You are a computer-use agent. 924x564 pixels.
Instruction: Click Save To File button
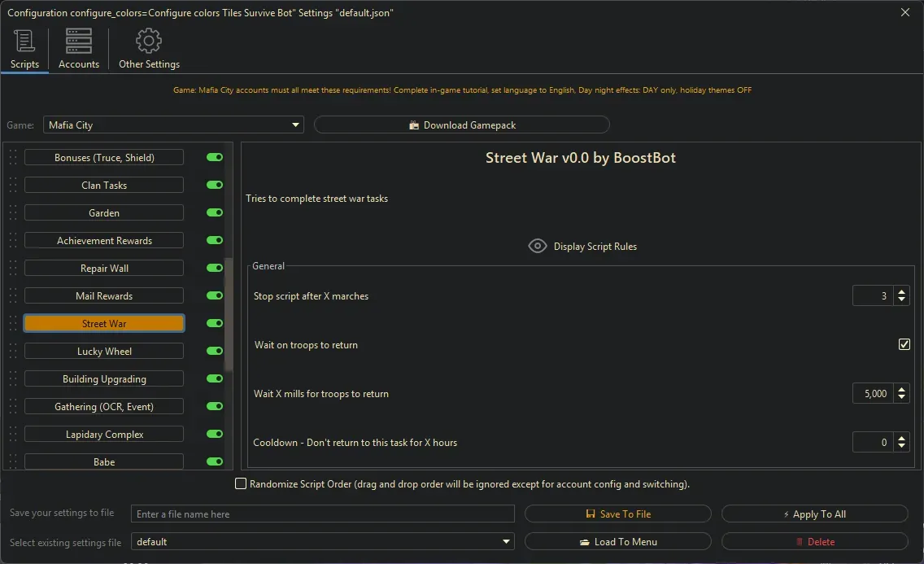[x=618, y=514]
